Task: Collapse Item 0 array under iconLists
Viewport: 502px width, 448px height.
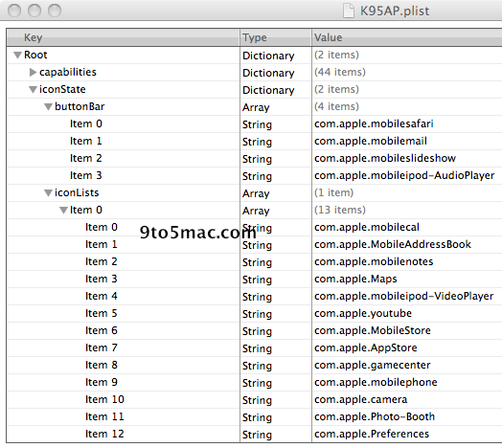Action: (63, 211)
